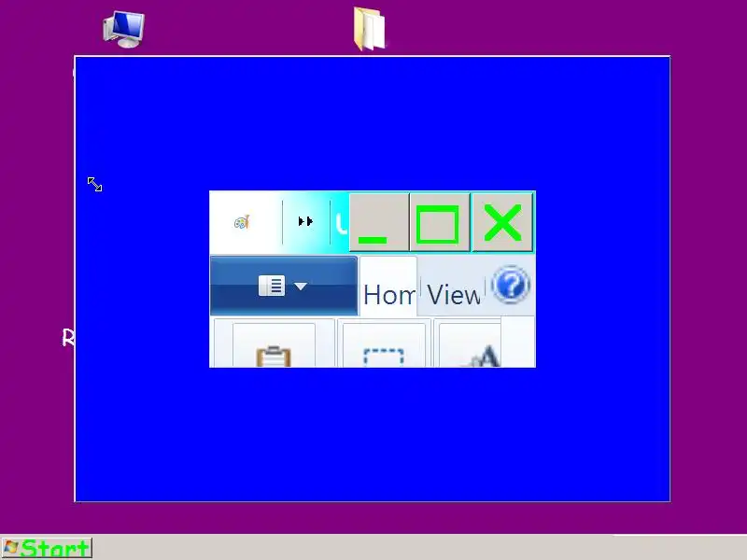Open the Computer desktop icon

(x=124, y=29)
